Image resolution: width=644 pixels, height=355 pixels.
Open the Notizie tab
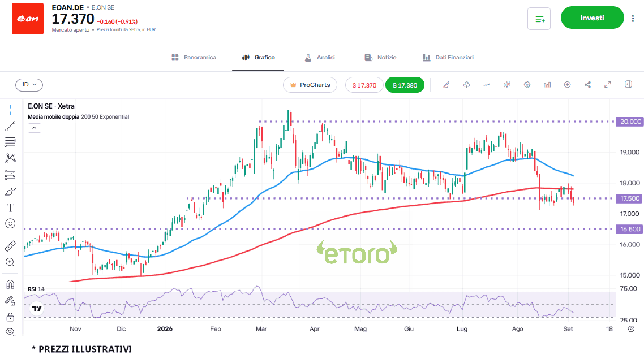381,58
